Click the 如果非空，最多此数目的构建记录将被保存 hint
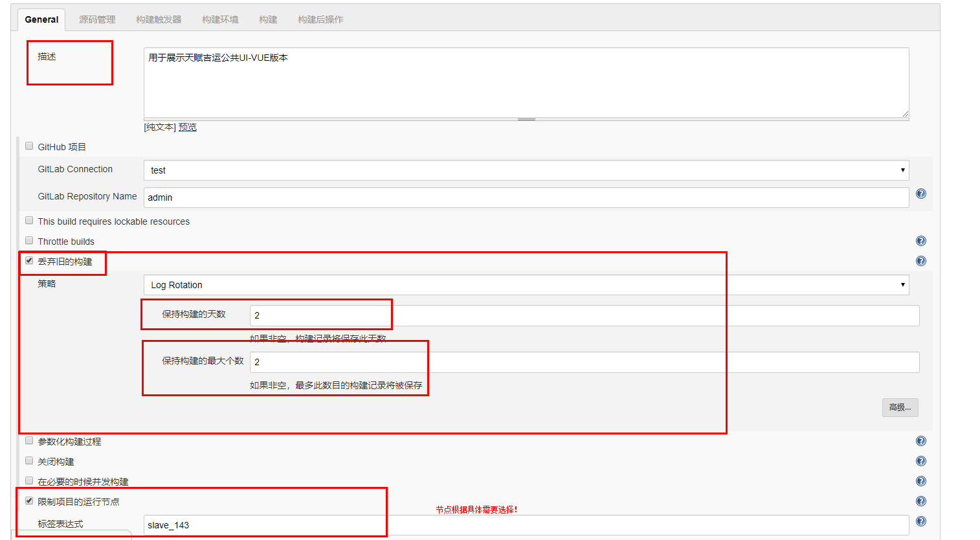980x540 pixels. coord(336,385)
